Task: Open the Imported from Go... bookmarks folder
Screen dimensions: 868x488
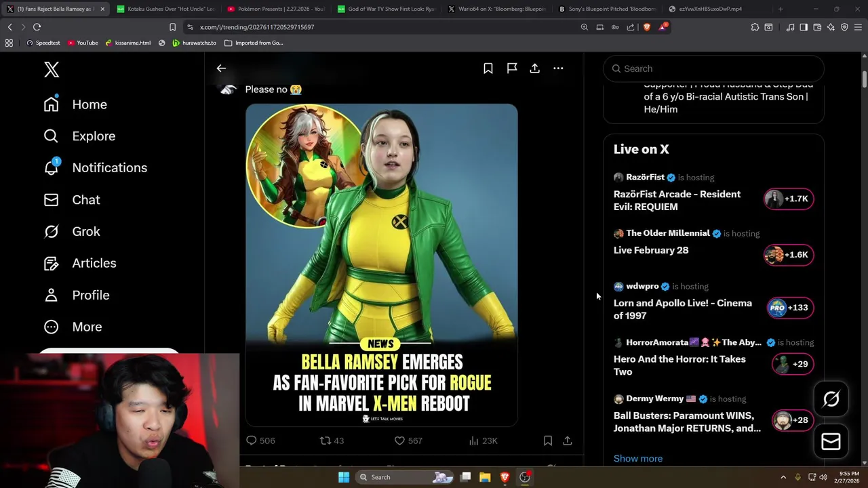Action: [254, 43]
